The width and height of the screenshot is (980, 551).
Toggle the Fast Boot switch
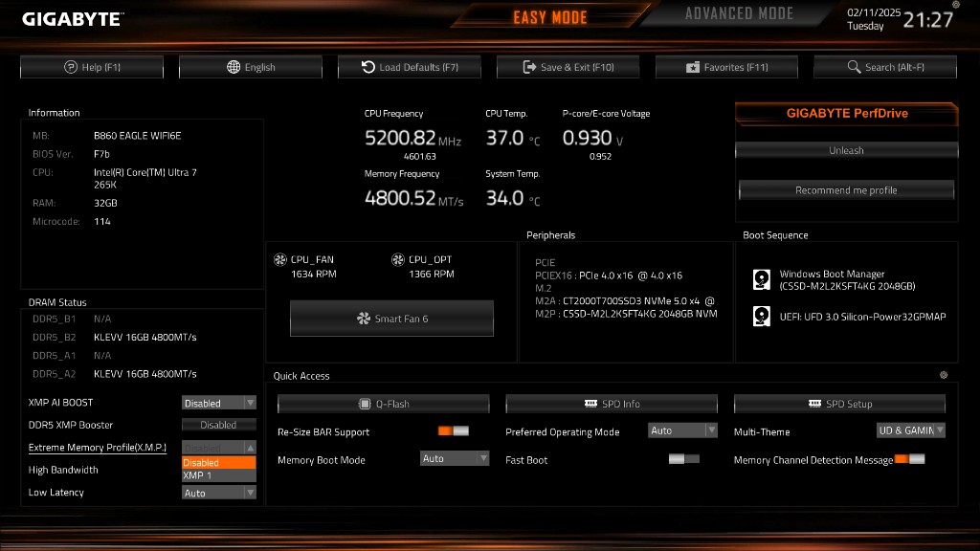click(x=683, y=459)
